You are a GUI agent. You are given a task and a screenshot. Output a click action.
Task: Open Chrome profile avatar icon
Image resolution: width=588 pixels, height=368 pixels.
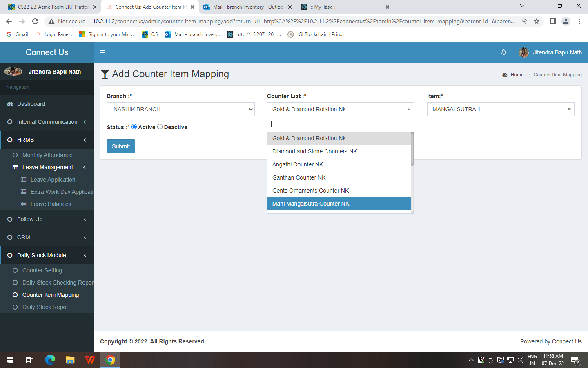point(566,21)
